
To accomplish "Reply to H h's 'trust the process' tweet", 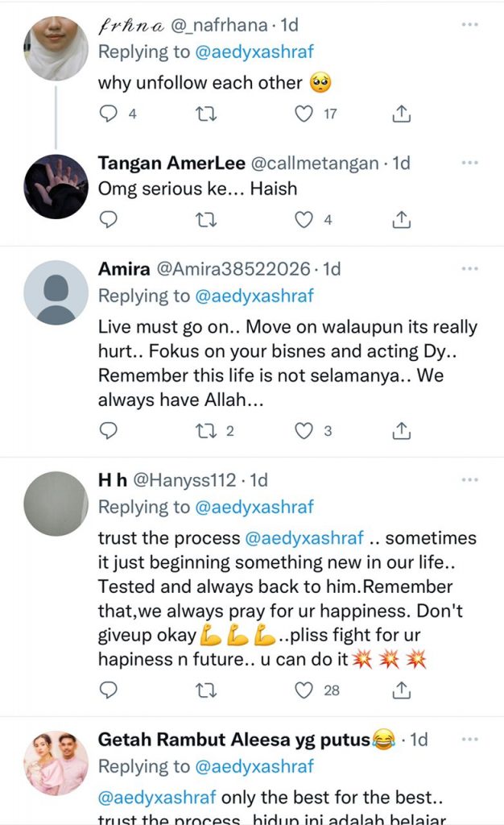I will coord(109,690).
